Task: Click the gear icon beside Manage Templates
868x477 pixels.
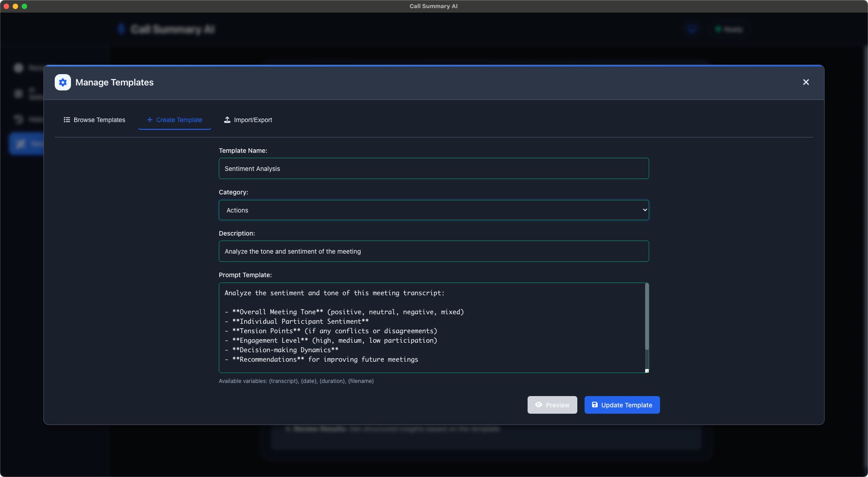Action: click(x=63, y=82)
